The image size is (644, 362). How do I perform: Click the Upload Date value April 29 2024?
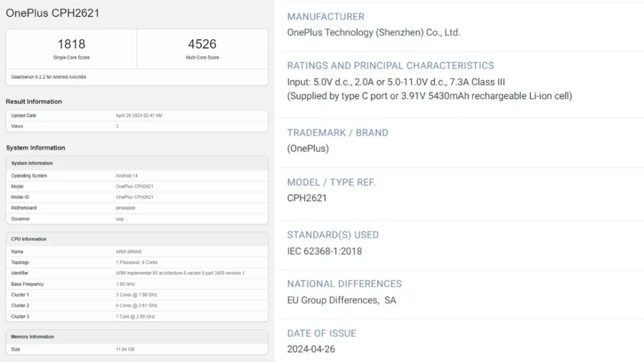(139, 115)
